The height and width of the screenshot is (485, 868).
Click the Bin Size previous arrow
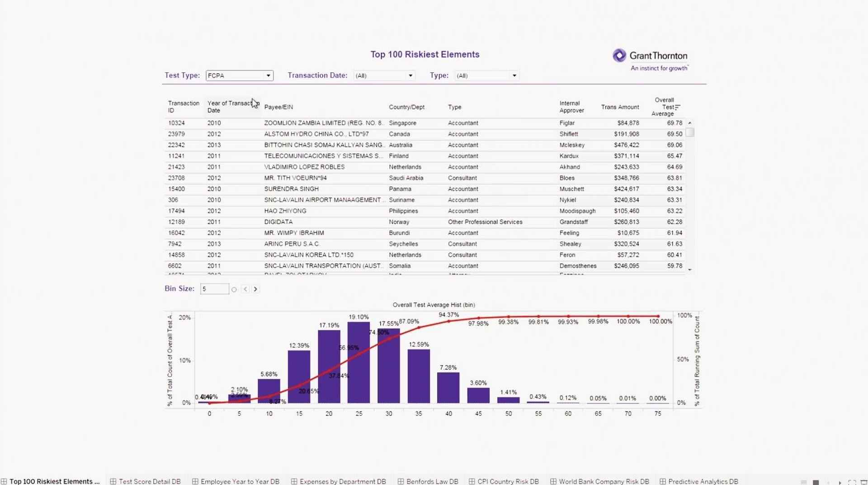[x=245, y=289]
